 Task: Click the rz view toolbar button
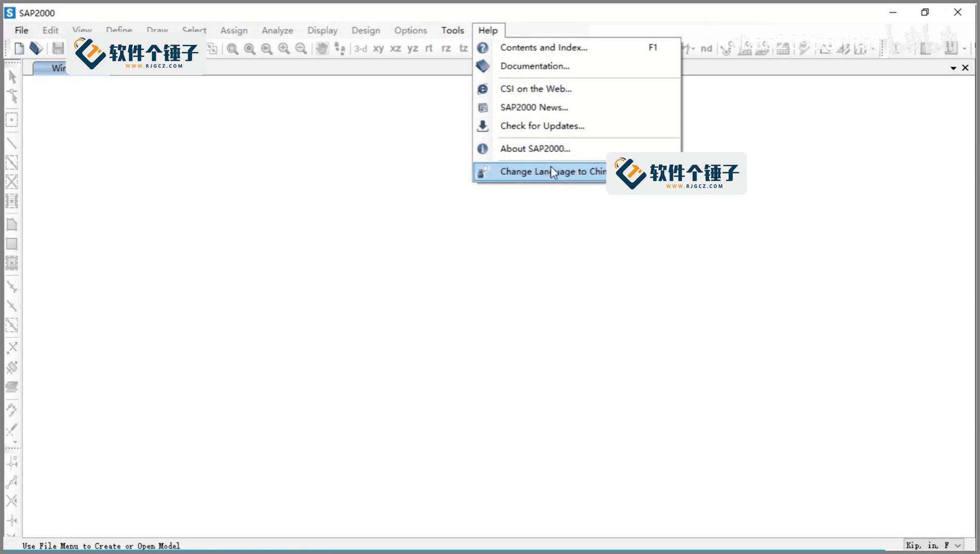(446, 49)
